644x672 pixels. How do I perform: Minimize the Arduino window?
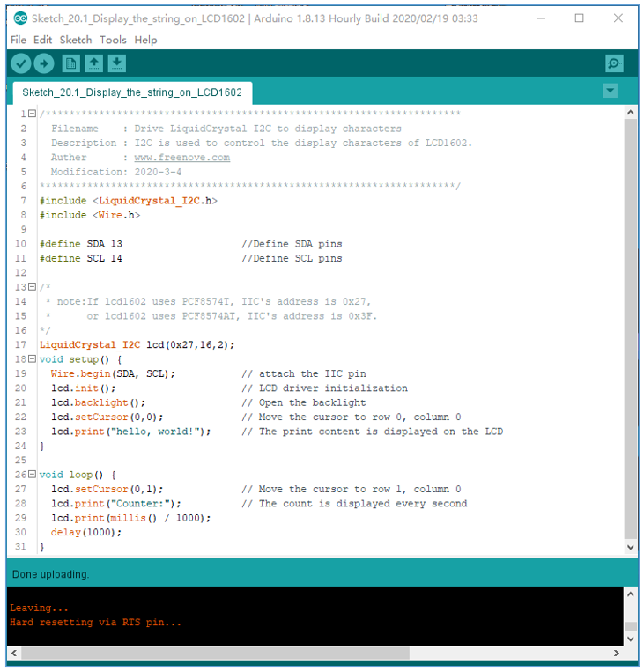pyautogui.click(x=541, y=18)
